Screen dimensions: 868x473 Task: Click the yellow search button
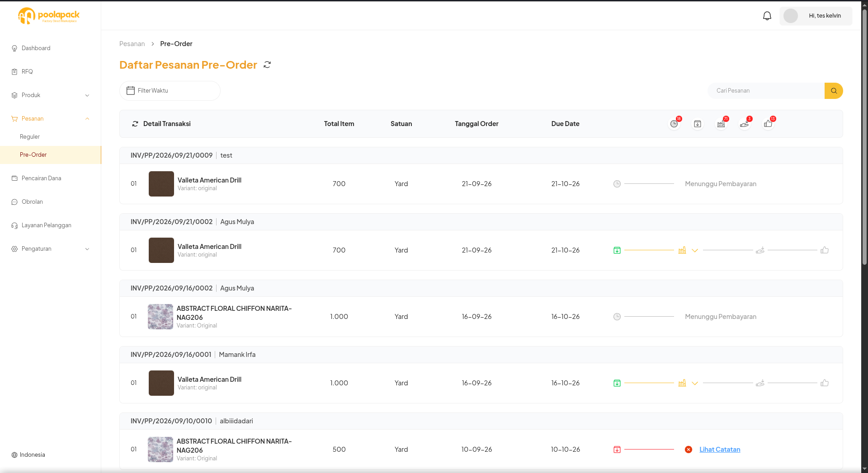834,91
